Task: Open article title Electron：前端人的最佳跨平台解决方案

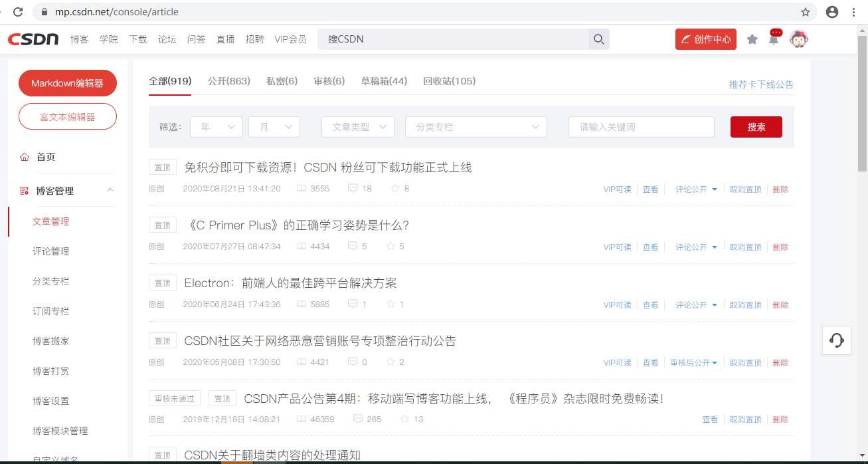Action: point(290,283)
